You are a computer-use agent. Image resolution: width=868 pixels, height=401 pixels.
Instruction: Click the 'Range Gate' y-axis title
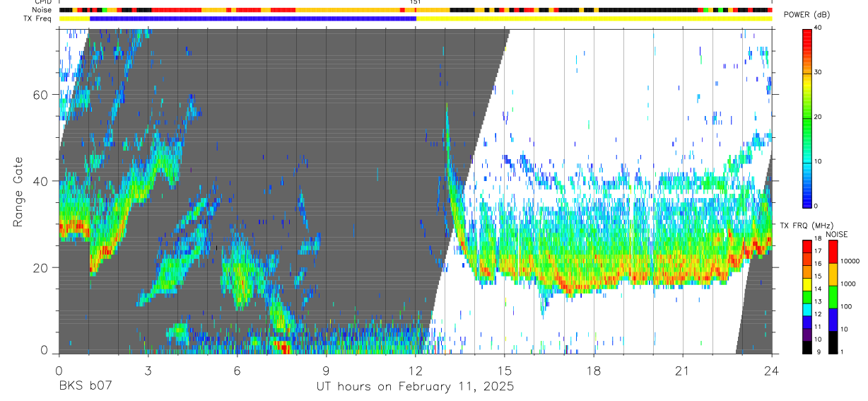(x=19, y=192)
